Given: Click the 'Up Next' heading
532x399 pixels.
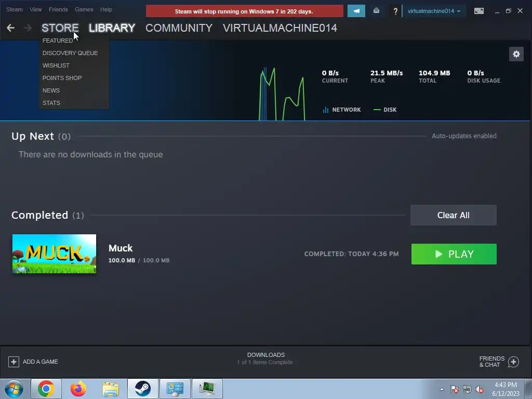Looking at the screenshot, I should [33, 136].
